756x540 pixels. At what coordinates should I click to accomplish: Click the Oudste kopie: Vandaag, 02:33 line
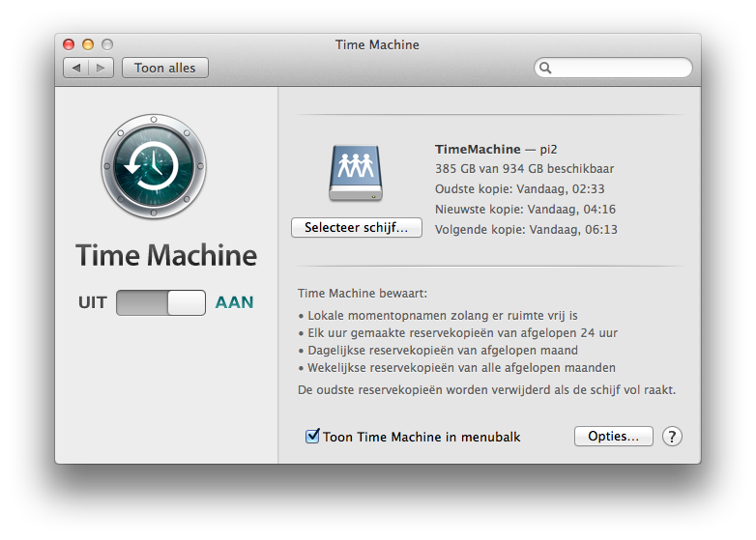click(520, 188)
